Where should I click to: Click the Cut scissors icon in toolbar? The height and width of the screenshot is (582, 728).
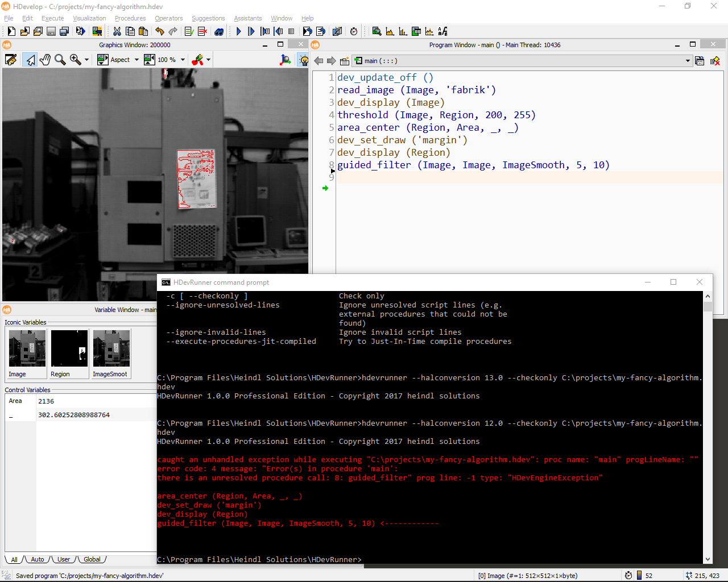(117, 31)
